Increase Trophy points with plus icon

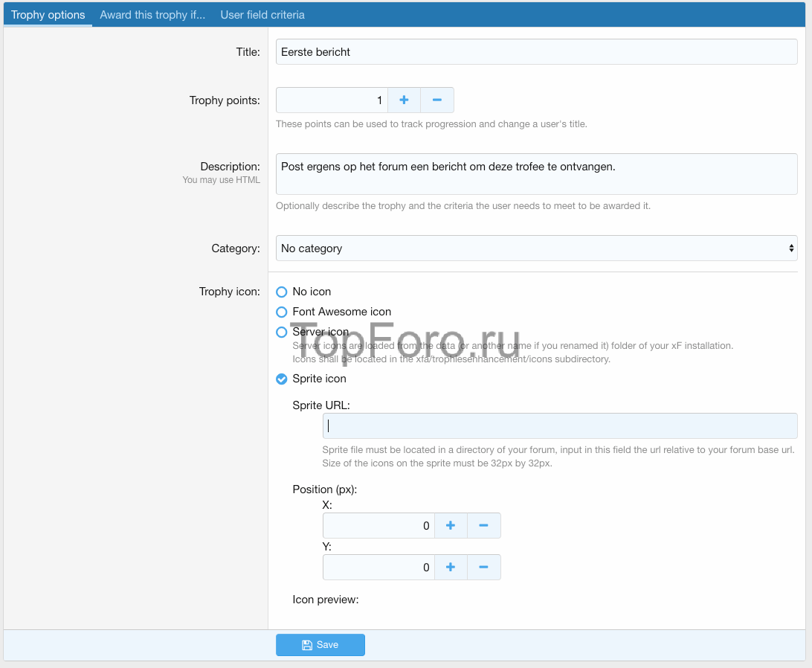(404, 100)
